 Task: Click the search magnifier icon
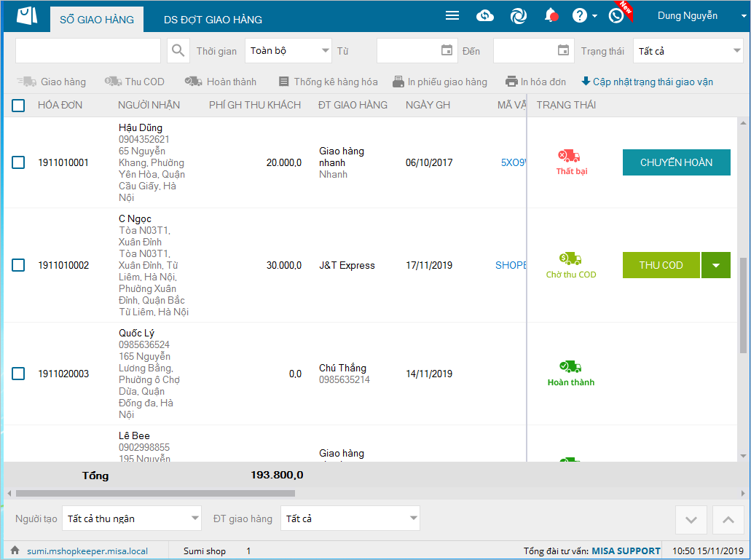[178, 51]
